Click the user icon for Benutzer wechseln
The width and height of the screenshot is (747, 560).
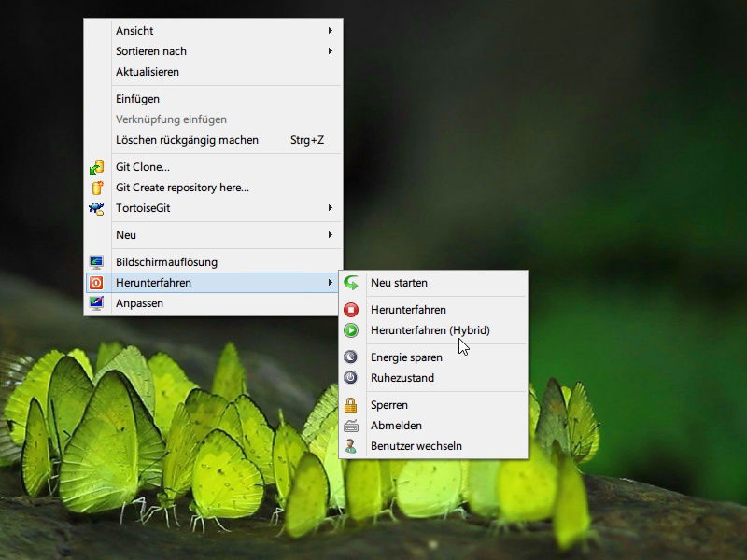tap(351, 446)
